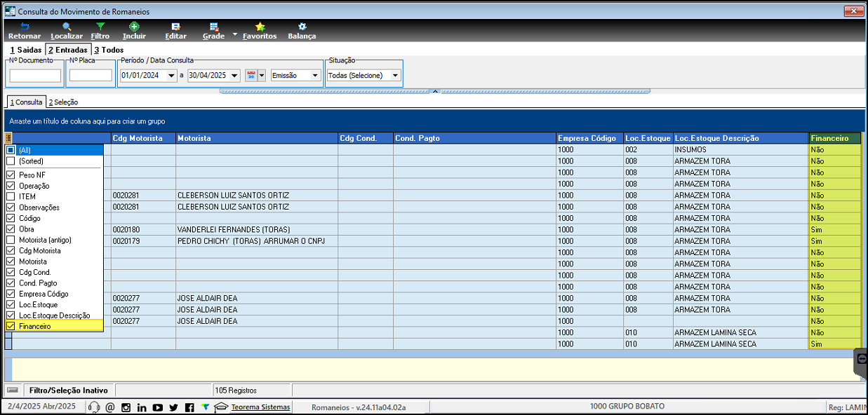Sort by Motorista column header

tap(257, 138)
